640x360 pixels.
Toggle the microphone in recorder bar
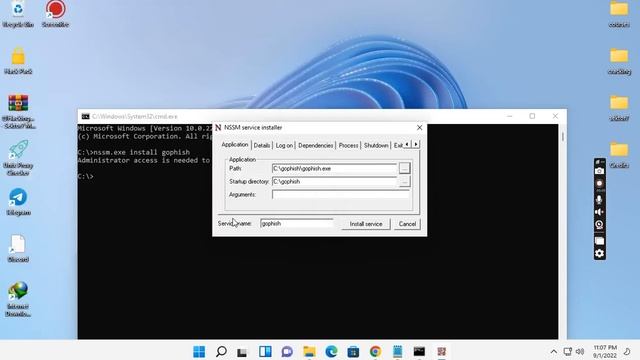599,199
